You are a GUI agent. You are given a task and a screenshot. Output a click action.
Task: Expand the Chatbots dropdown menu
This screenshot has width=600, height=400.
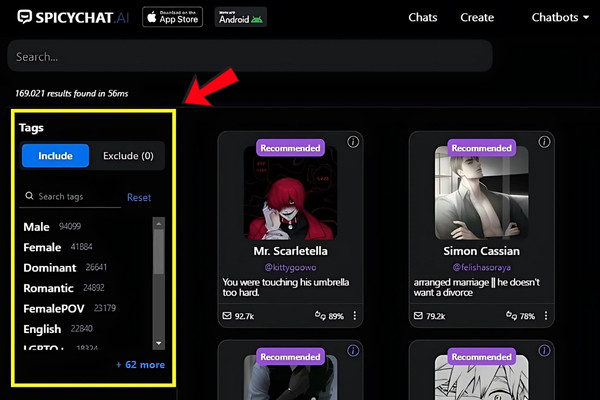(x=560, y=17)
